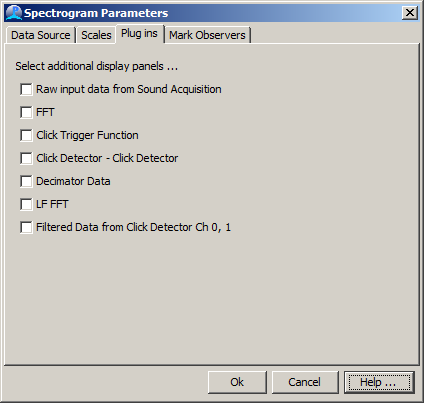This screenshot has width=424, height=403.
Task: Check the Click Trigger Function option
Action: (26, 135)
